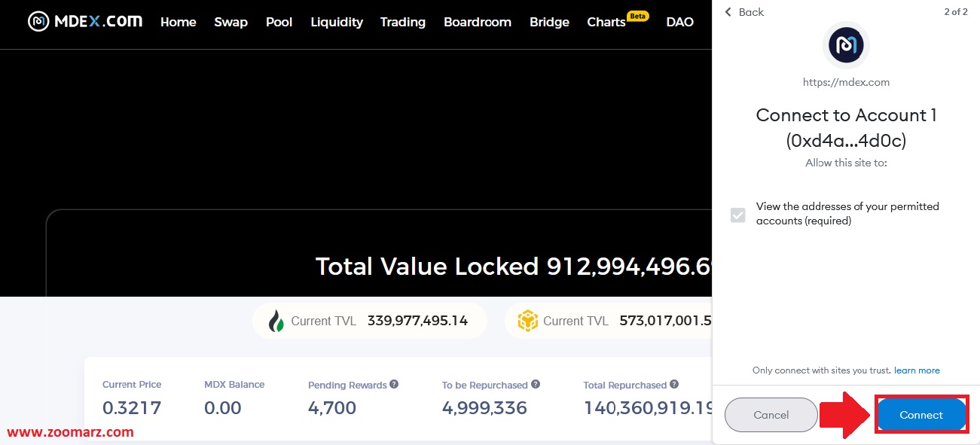
Task: Open the DAO menu item
Action: (x=680, y=22)
